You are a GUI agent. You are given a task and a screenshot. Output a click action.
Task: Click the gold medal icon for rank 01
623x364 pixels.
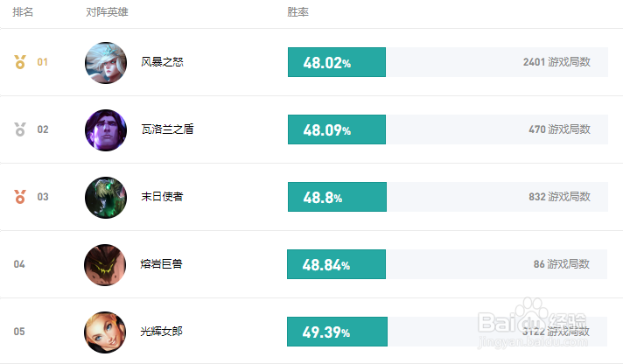pyautogui.click(x=20, y=62)
